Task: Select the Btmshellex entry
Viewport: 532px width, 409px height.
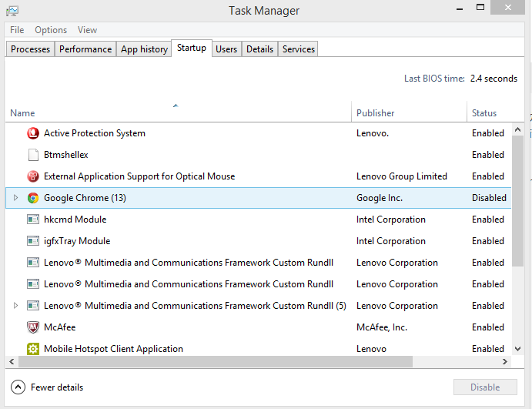Action: point(65,155)
